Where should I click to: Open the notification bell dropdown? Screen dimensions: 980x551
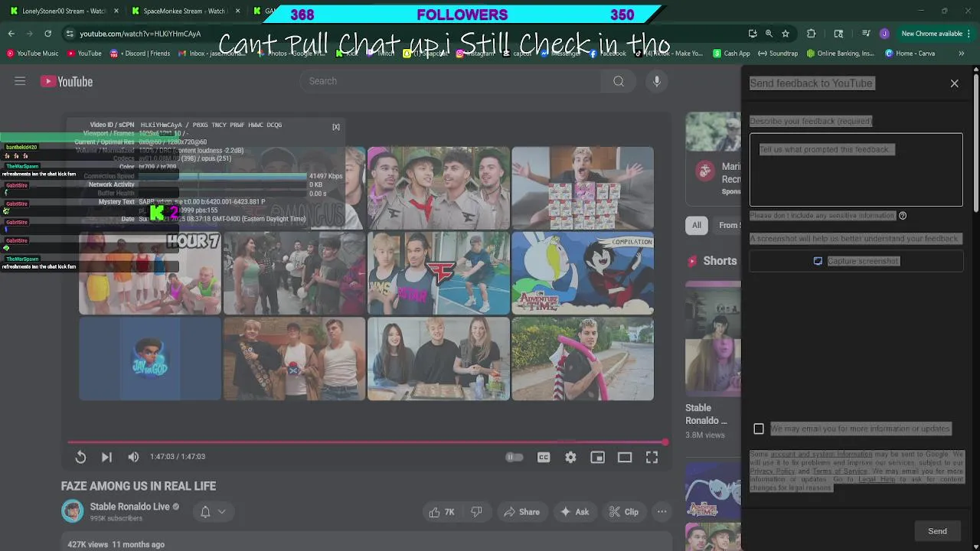coord(213,512)
